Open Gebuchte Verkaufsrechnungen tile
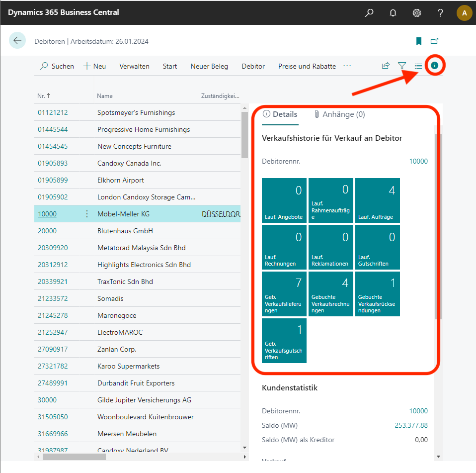476x473 pixels. 331,294
